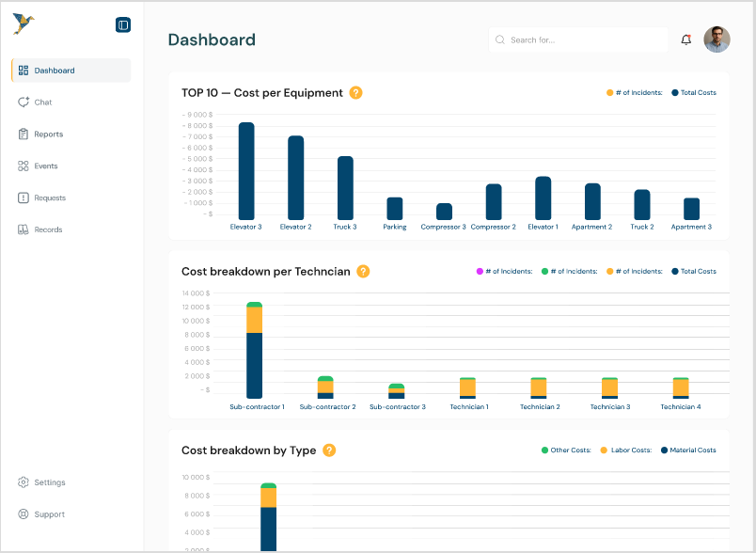Open the notifications bell

tap(685, 40)
